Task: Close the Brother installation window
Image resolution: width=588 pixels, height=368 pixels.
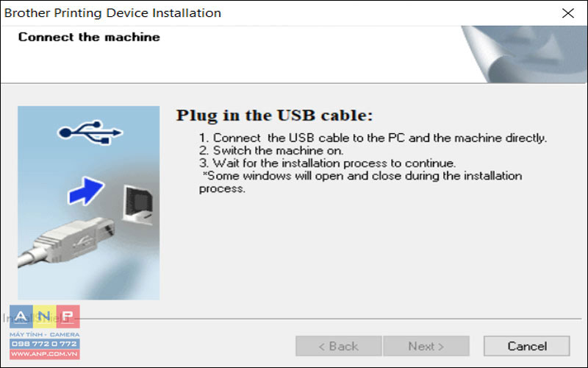Action: tap(568, 13)
